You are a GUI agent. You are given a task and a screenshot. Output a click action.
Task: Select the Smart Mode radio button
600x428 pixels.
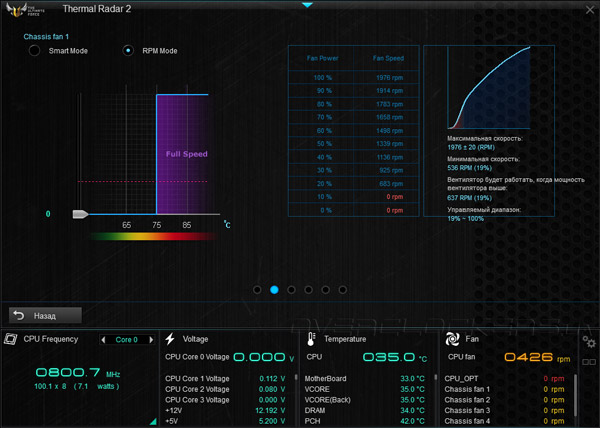coord(34,50)
